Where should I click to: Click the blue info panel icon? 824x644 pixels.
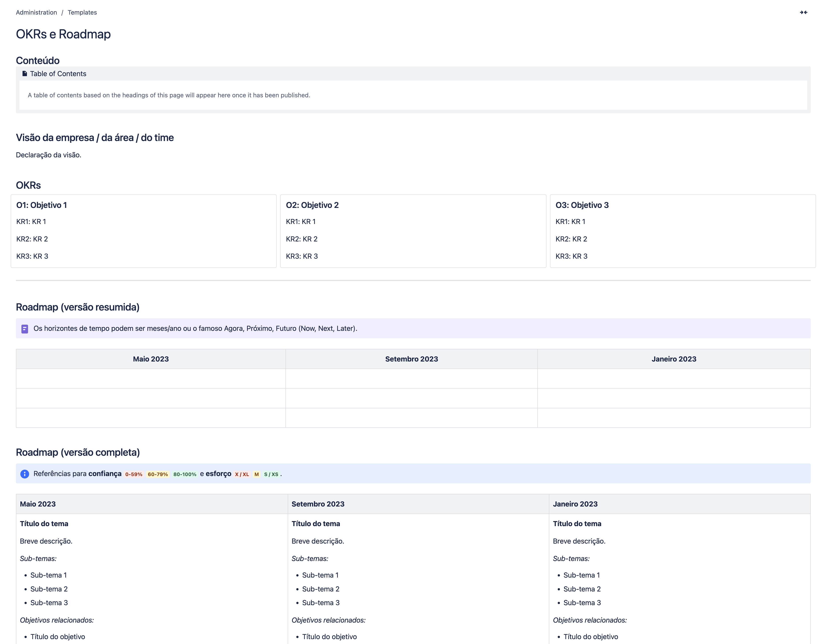25,474
